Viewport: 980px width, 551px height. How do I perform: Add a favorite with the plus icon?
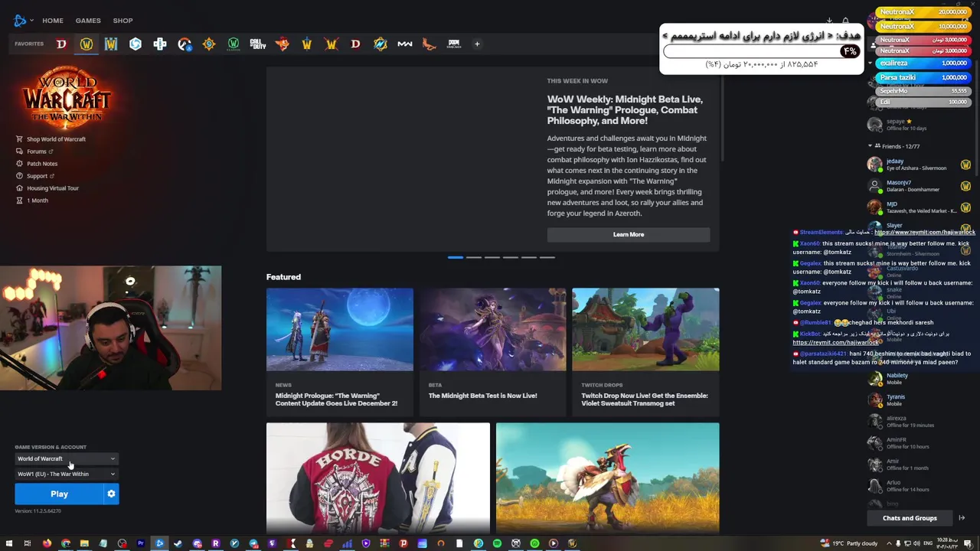click(477, 44)
